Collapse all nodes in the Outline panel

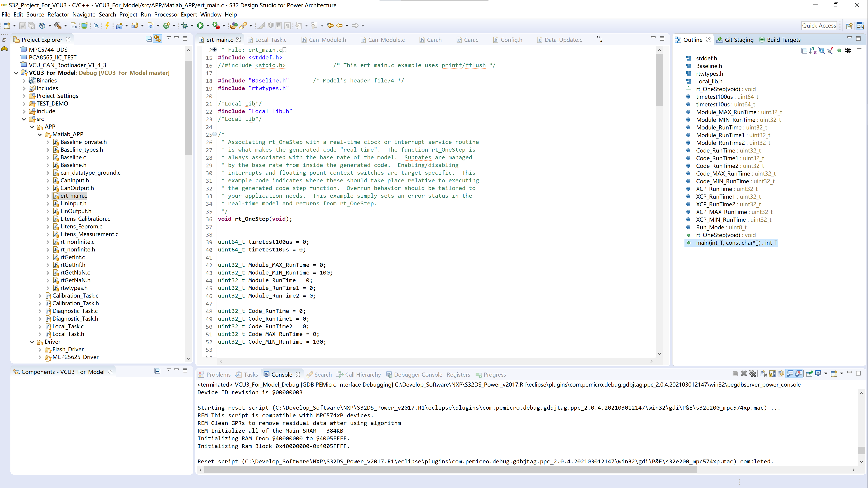[804, 51]
